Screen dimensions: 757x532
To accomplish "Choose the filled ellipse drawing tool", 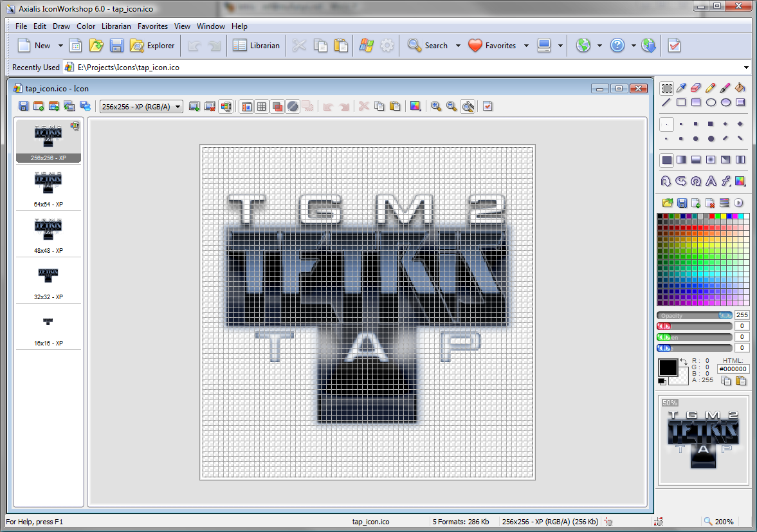I will click(x=725, y=102).
